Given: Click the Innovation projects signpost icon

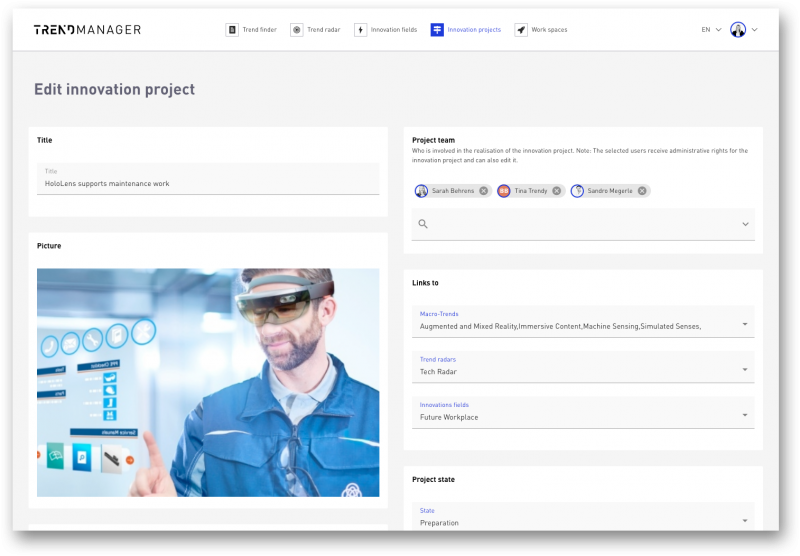Looking at the screenshot, I should click(437, 30).
